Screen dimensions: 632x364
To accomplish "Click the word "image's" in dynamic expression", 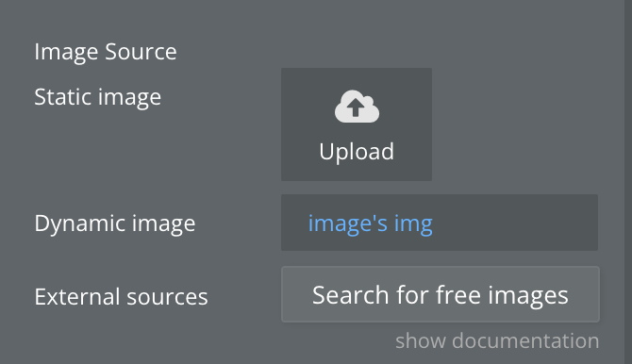I will tap(348, 223).
